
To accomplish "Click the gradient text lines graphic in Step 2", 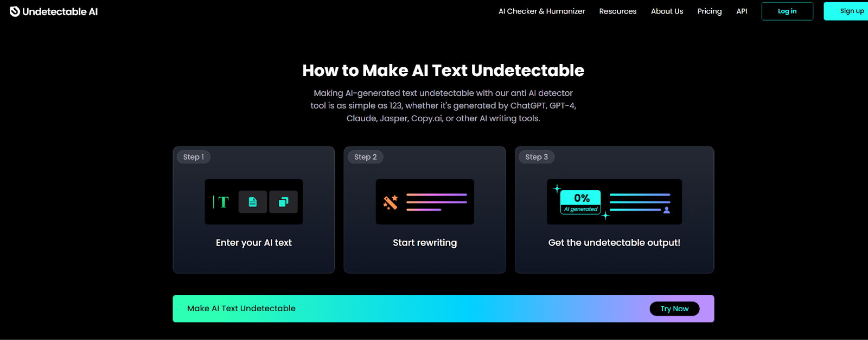I will point(436,202).
